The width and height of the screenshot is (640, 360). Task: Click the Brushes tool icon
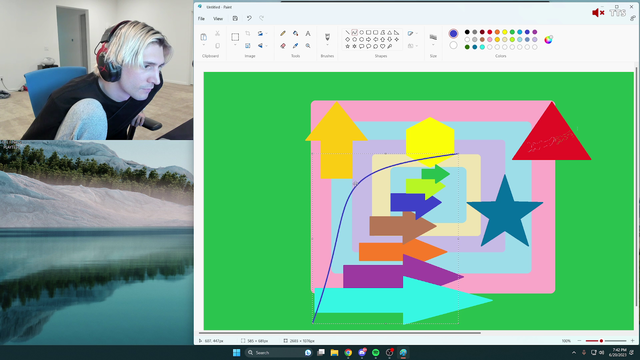tap(327, 37)
